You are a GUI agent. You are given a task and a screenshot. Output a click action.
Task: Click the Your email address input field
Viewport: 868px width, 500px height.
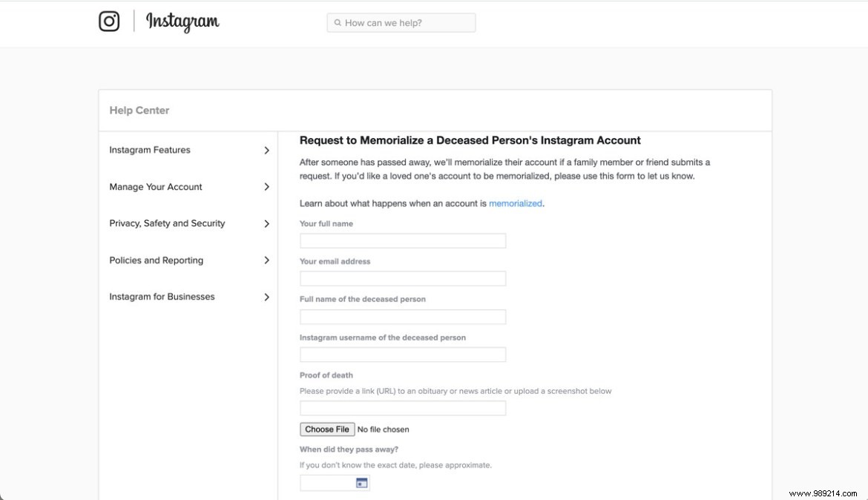pos(402,278)
